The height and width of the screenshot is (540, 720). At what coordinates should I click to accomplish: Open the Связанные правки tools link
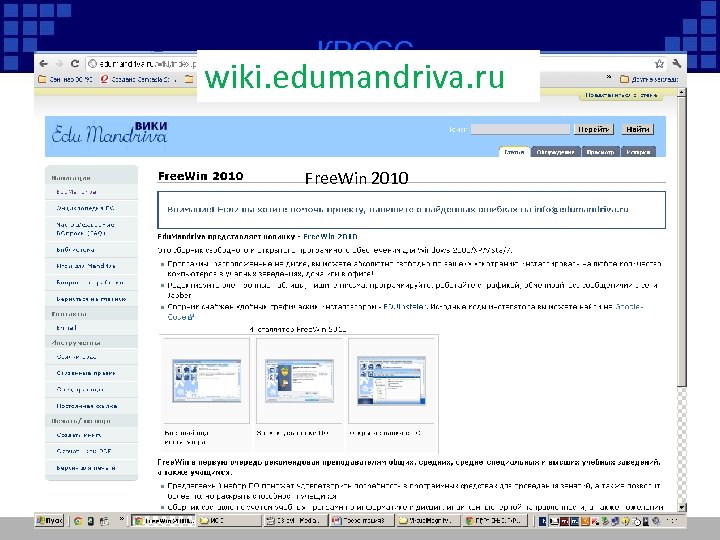85,373
